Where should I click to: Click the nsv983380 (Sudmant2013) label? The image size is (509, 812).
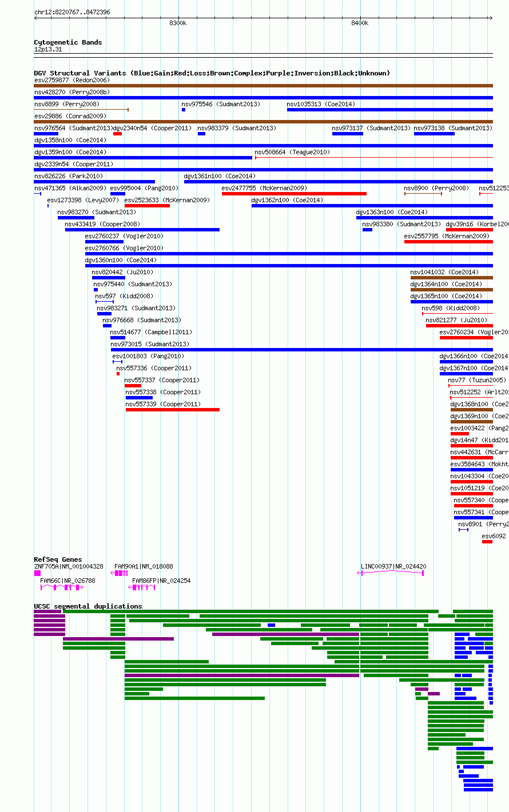pyautogui.click(x=401, y=224)
